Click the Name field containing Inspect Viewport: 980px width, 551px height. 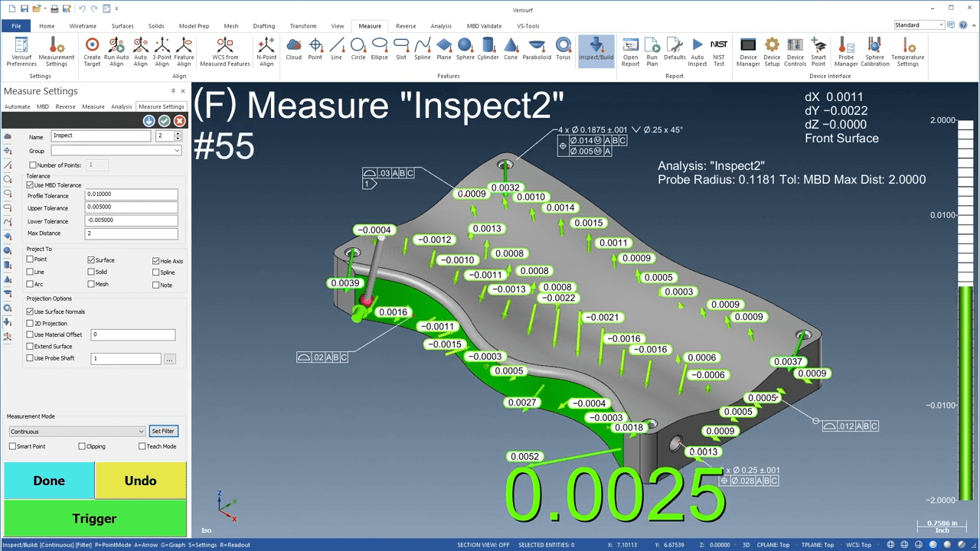click(101, 135)
